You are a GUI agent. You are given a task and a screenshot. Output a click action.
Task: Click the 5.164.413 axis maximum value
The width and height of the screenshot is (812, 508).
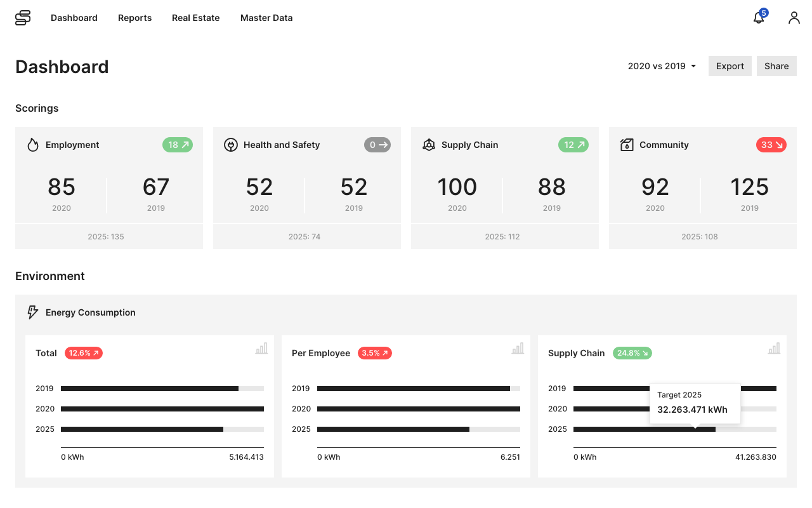(247, 457)
